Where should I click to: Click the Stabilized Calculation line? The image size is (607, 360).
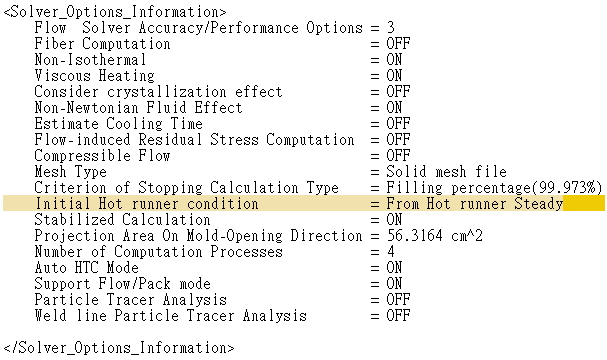coord(218,219)
